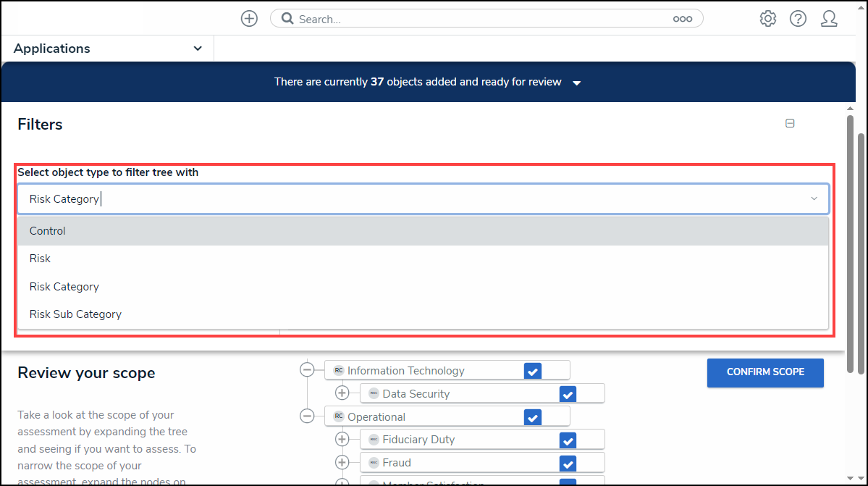Image resolution: width=868 pixels, height=486 pixels.
Task: Choose Risk Sub Category option
Action: (75, 314)
